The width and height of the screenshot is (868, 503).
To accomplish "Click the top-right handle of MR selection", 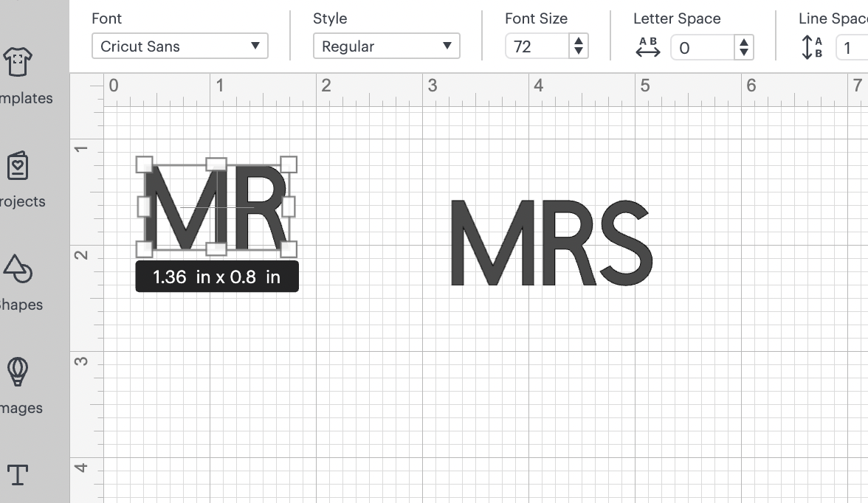I will 289,164.
